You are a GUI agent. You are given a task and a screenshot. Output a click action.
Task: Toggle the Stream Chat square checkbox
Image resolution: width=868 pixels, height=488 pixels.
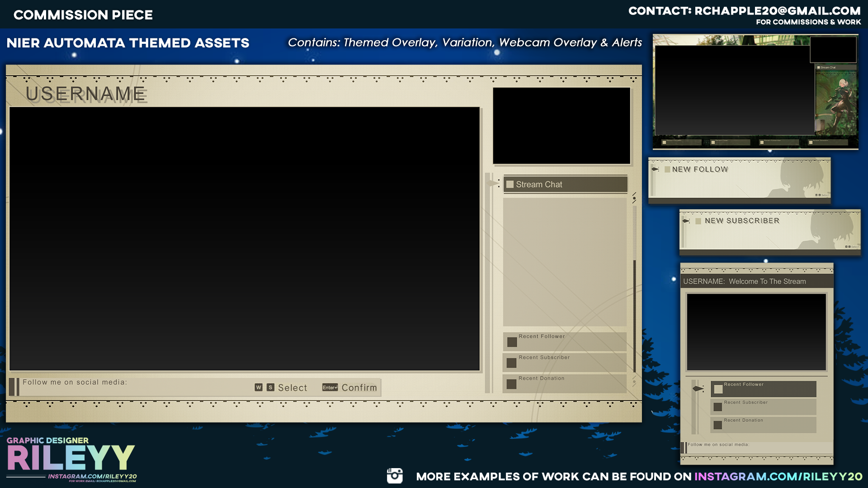pyautogui.click(x=510, y=184)
